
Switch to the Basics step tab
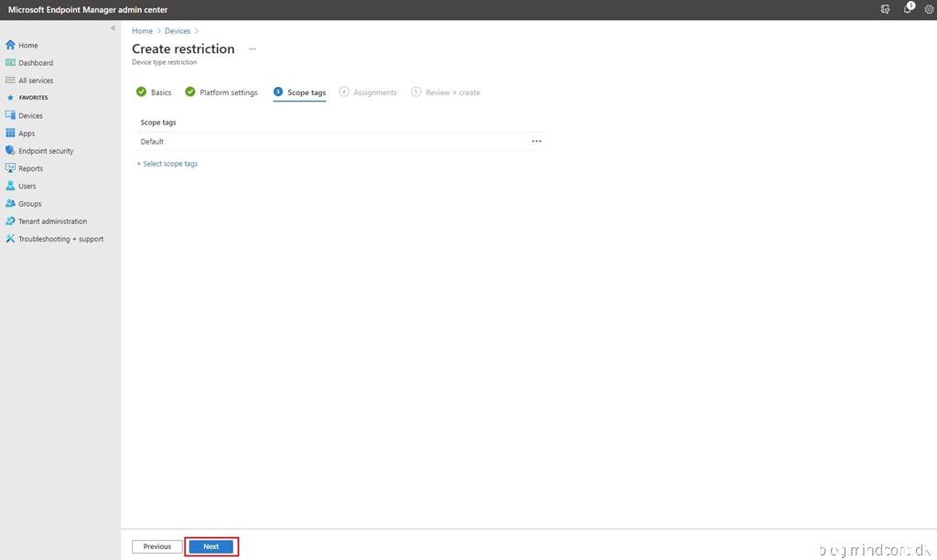[154, 92]
